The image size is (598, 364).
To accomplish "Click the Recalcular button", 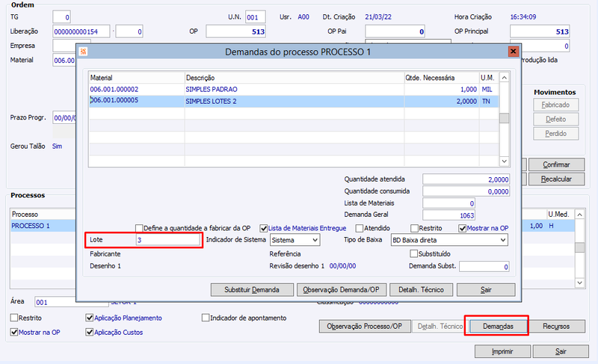I will click(556, 179).
